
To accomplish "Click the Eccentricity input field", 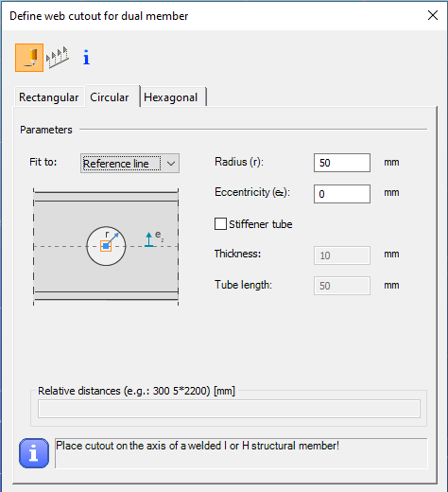I will point(342,194).
